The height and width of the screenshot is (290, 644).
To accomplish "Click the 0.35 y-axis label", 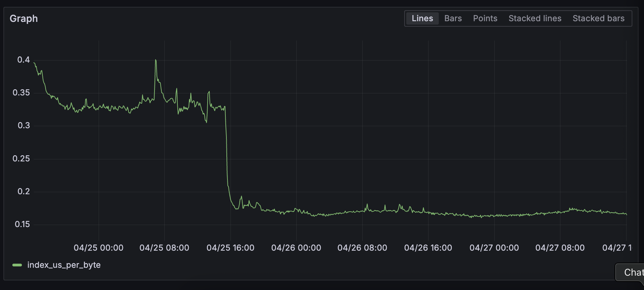I will tap(21, 93).
